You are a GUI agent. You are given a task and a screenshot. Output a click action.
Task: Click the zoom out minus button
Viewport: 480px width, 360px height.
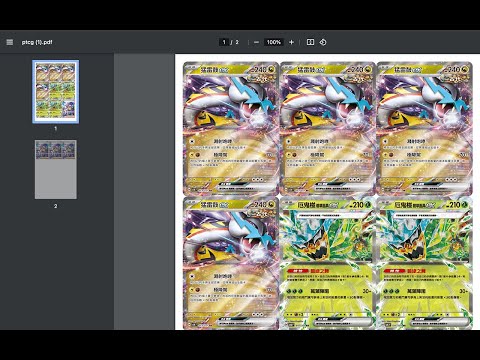point(256,42)
